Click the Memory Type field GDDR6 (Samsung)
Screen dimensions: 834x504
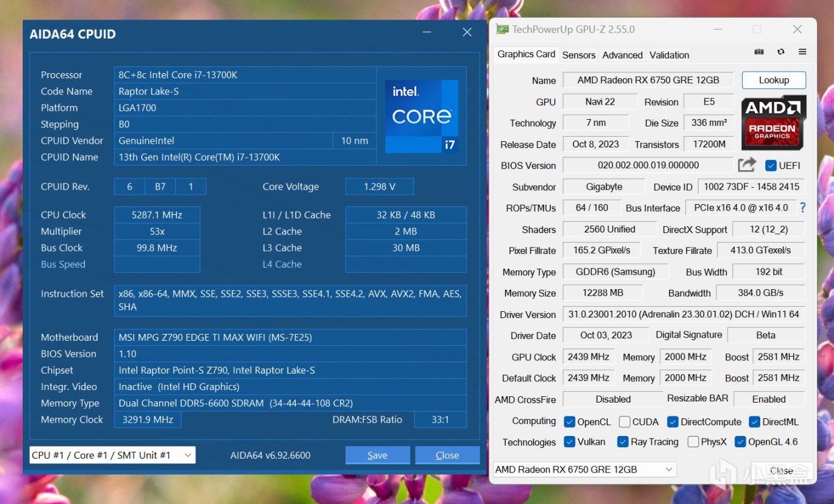tap(615, 272)
